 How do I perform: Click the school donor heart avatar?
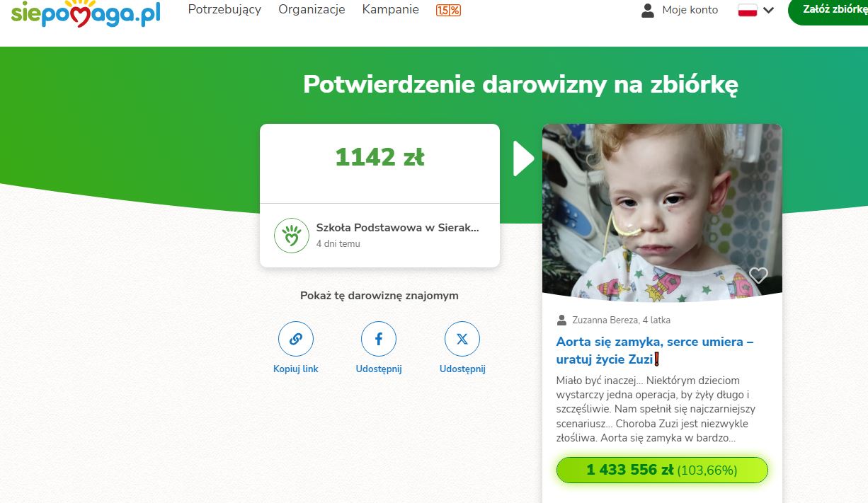pos(292,236)
